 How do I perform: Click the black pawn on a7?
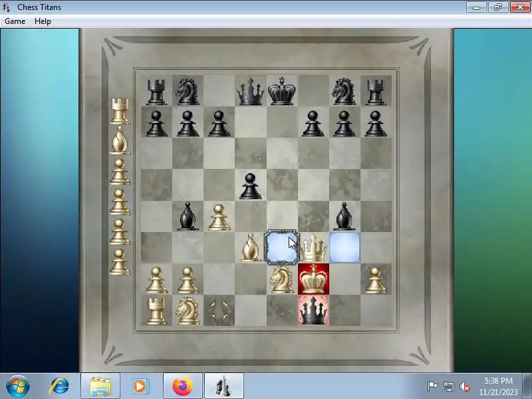156,124
